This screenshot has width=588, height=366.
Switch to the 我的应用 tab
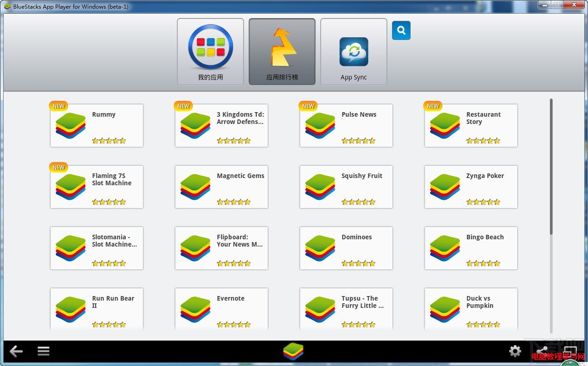point(210,52)
